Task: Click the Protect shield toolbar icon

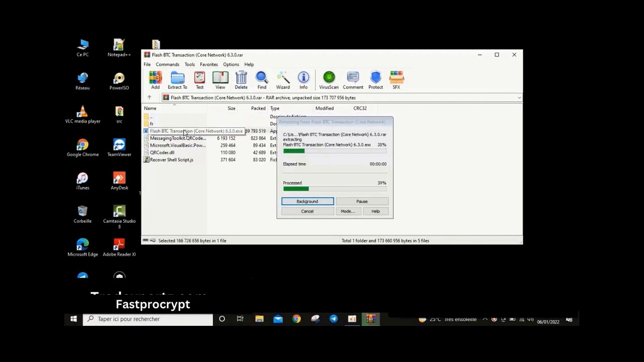Action: click(x=375, y=80)
